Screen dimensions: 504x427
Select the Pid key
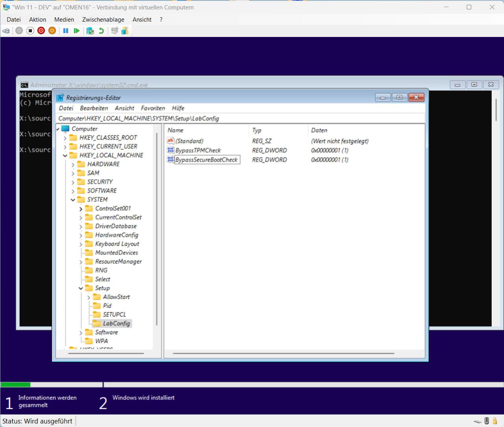[x=107, y=306]
